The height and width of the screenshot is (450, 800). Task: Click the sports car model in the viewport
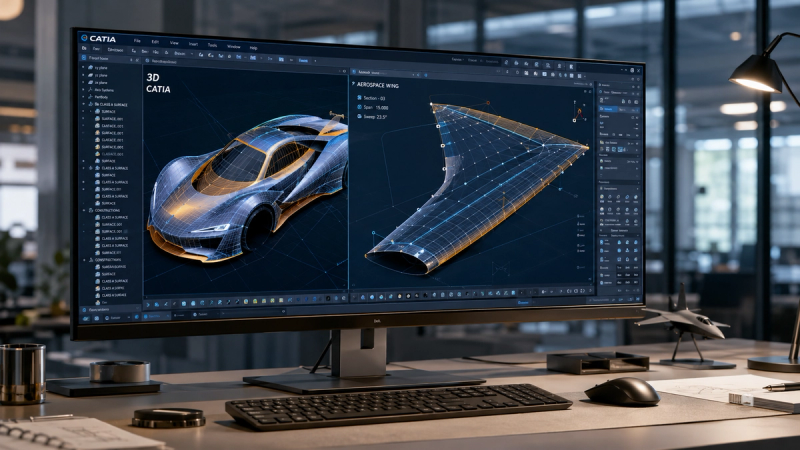pos(248,187)
